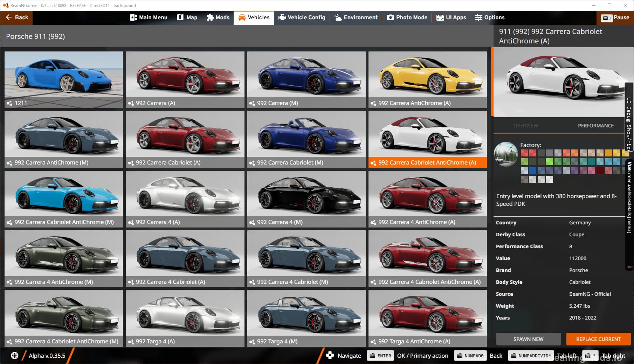Select 992 Targa 4 AntiChrome (A) thumbnail
Image resolution: width=634 pixels, height=364 pixels.
point(428,318)
